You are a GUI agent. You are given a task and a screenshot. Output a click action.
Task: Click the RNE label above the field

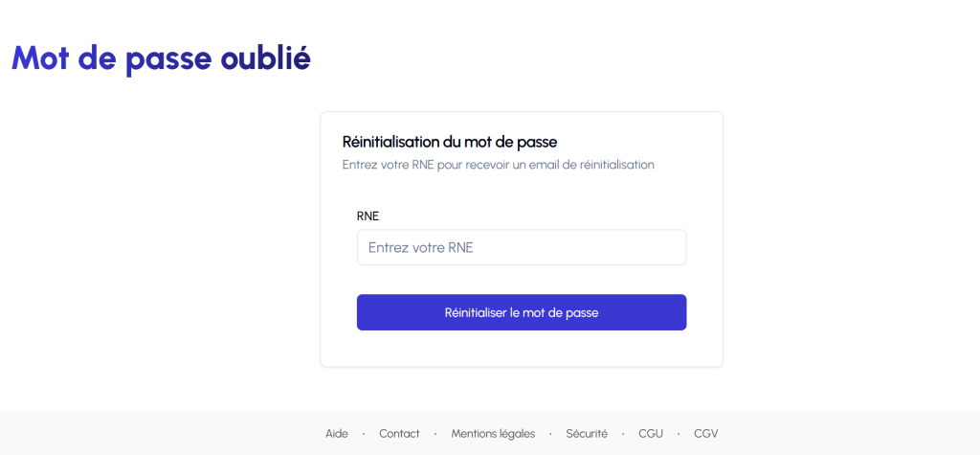367,216
